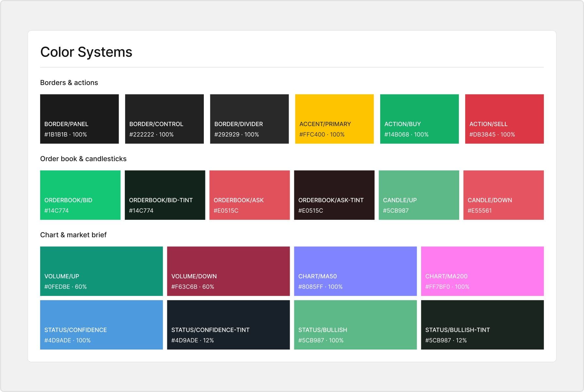
Task: Click the ORDERBOOK/ASK swatch
Action: tap(250, 195)
